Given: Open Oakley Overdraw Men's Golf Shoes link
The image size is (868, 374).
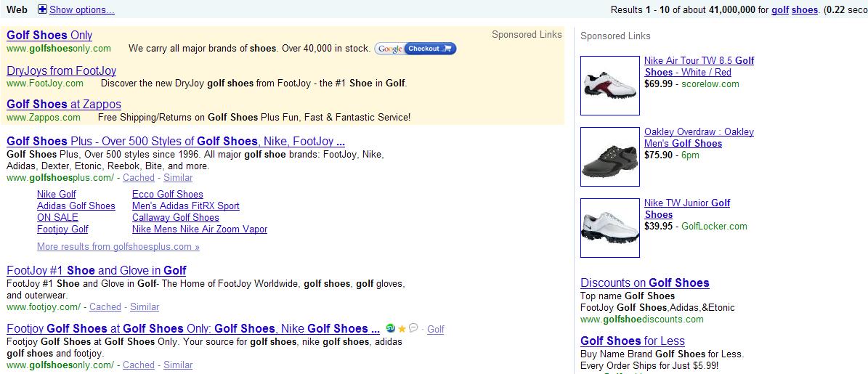Looking at the screenshot, I should tap(699, 138).
